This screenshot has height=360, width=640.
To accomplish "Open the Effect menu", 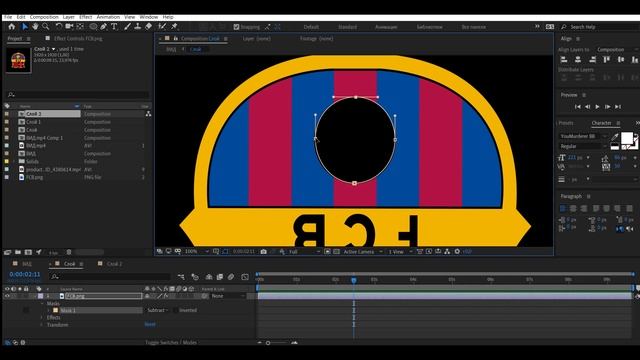I will [85, 17].
